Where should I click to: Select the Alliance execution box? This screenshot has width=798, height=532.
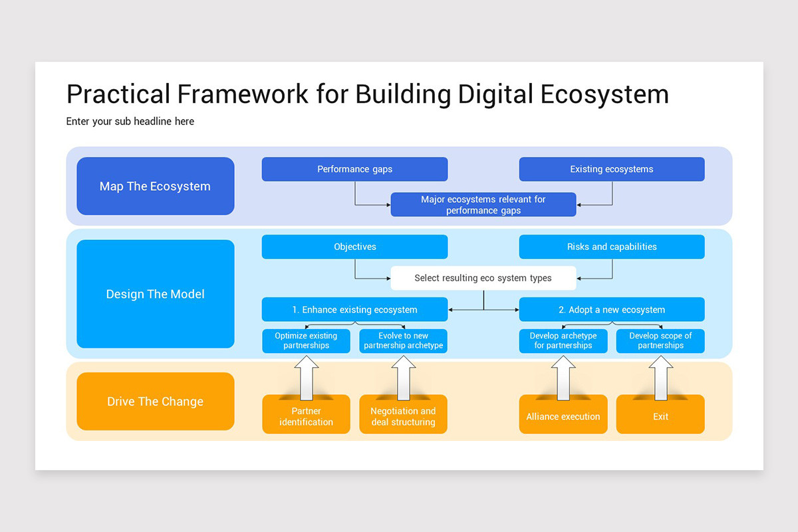[563, 416]
